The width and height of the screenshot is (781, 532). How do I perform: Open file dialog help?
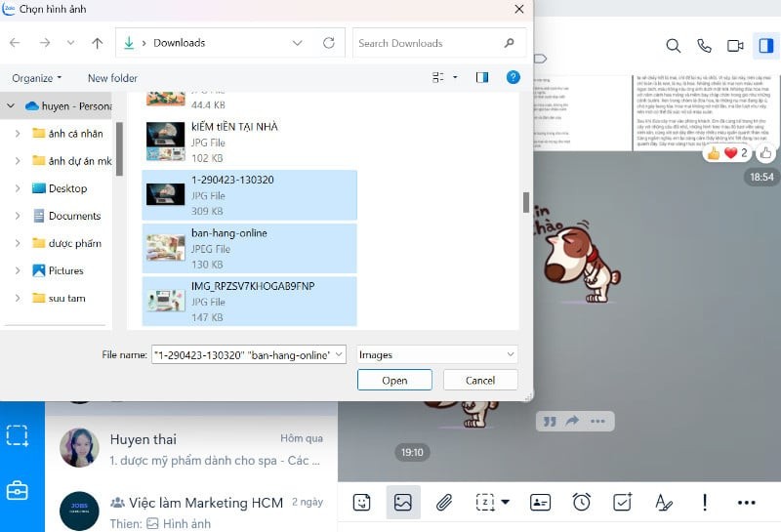point(514,77)
